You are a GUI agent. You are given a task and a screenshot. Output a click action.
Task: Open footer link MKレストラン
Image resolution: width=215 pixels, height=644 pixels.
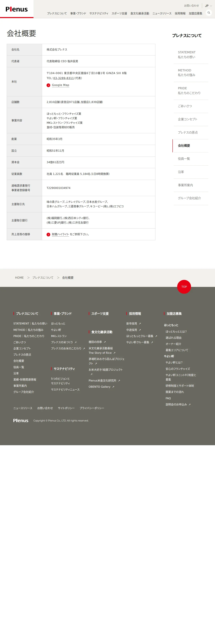(x=59, y=336)
